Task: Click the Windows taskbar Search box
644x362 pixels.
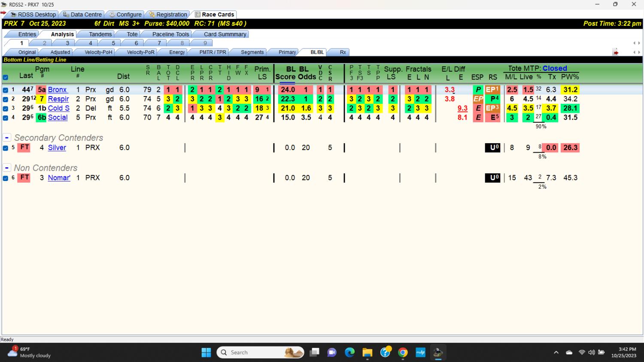Action: pos(261,353)
